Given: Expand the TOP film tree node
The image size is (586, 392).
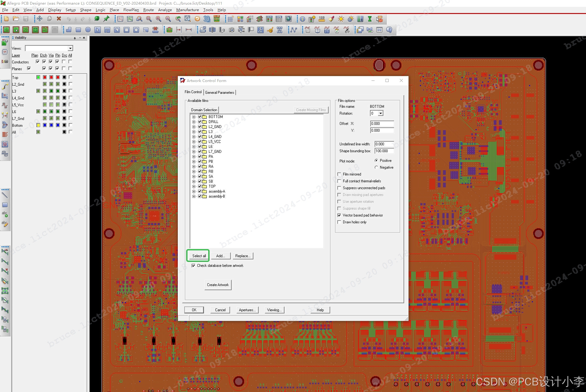Looking at the screenshot, I should pyautogui.click(x=194, y=186).
